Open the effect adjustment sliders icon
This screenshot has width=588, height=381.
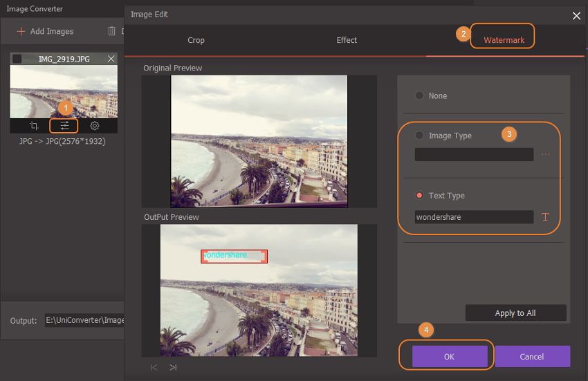coord(64,126)
